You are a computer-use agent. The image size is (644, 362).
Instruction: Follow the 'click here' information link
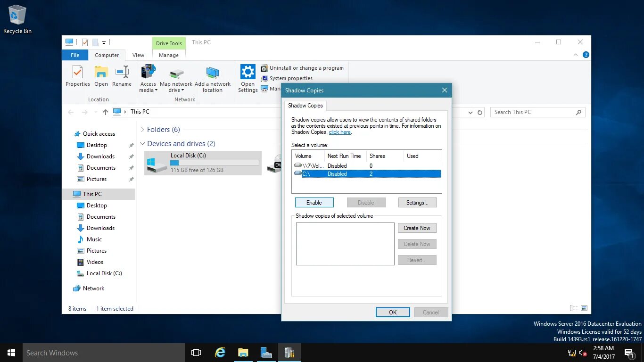339,132
